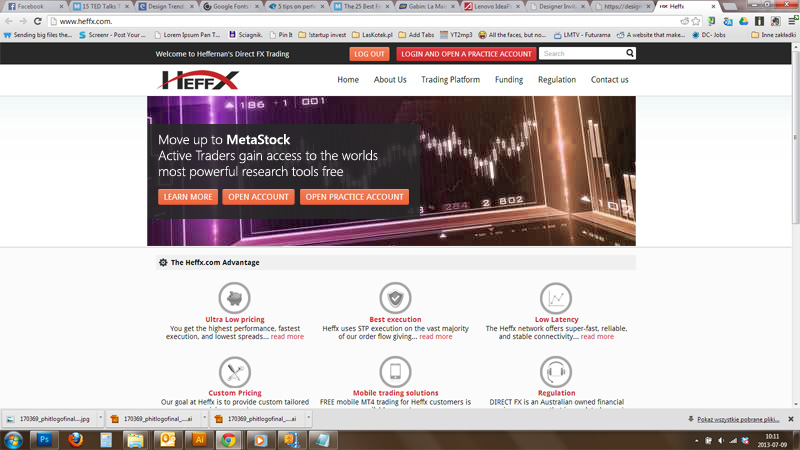Screen dimensions: 800x450
Task: Close the Heffx browser tab
Action: click(713, 7)
